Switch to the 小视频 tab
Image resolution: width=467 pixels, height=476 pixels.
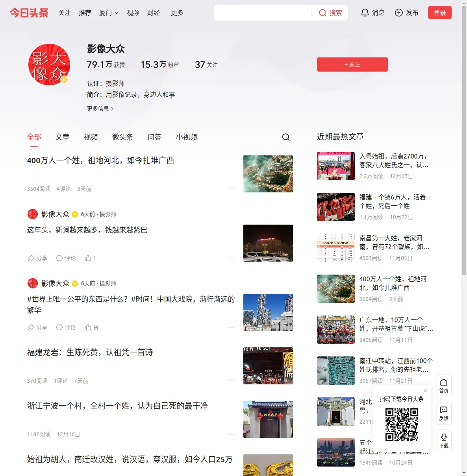(x=187, y=137)
